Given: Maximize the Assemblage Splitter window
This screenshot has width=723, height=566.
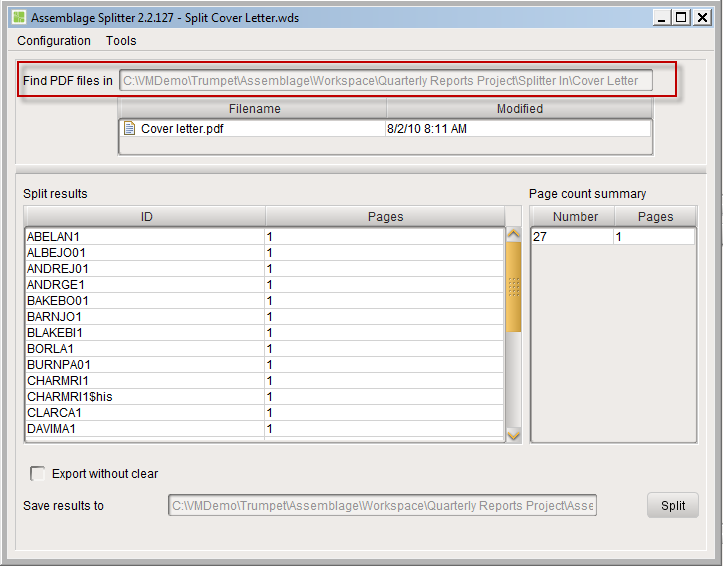Looking at the screenshot, I should click(681, 18).
